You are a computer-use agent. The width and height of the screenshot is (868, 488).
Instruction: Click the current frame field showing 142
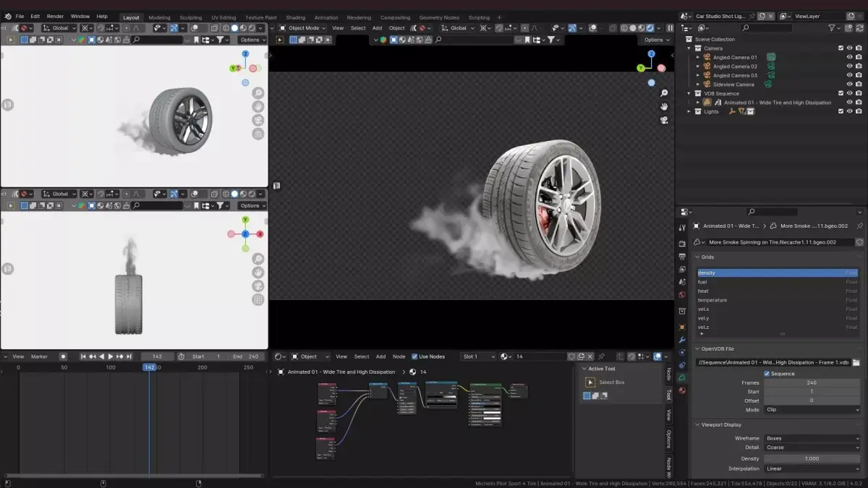tap(158, 356)
